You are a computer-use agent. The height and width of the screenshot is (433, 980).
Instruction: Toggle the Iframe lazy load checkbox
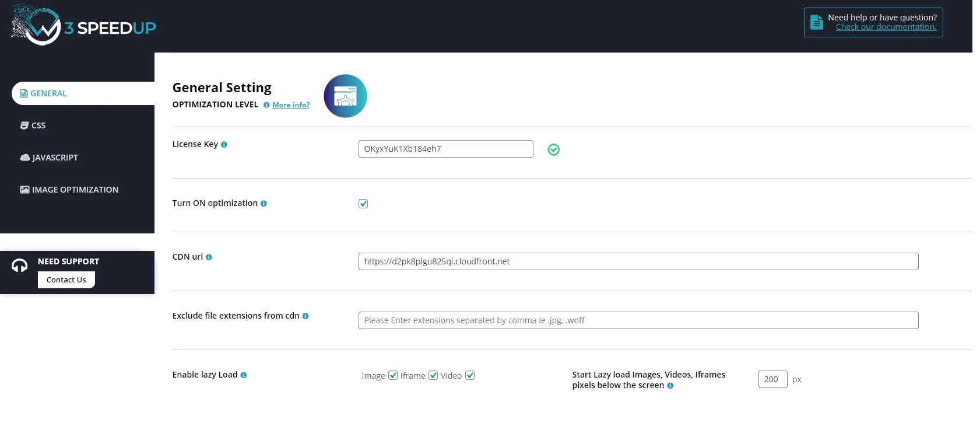(433, 375)
